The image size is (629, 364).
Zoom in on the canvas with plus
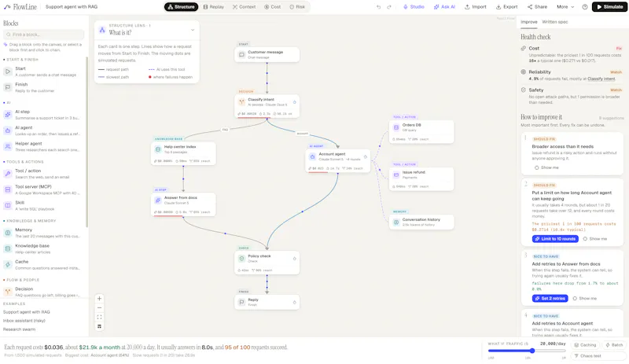pyautogui.click(x=100, y=299)
